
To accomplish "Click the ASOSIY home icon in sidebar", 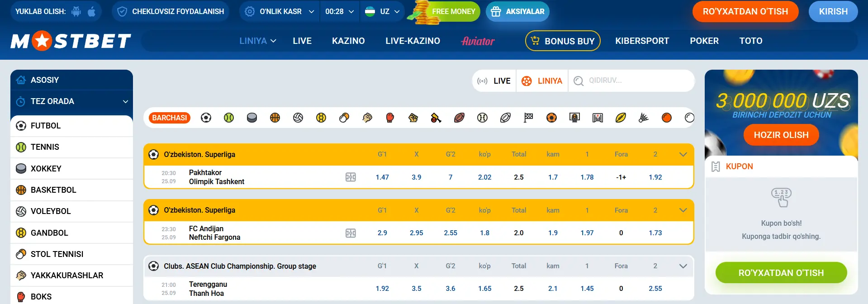I will pos(21,80).
